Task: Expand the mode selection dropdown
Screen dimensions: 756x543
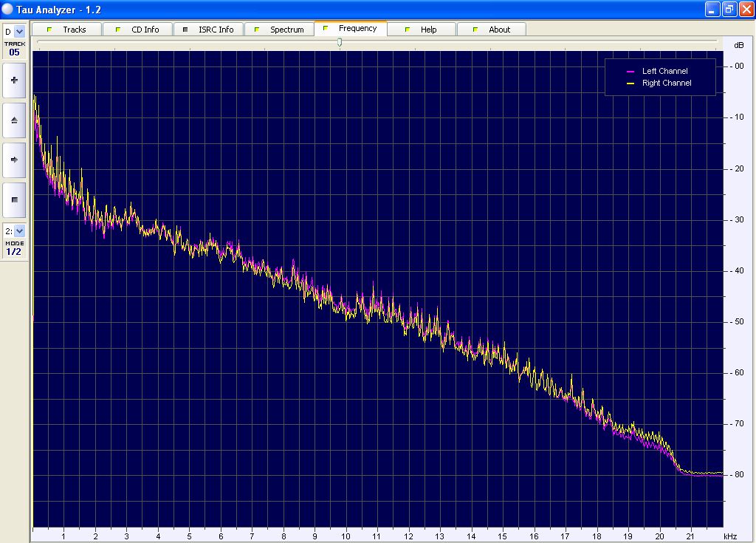Action: point(19,231)
